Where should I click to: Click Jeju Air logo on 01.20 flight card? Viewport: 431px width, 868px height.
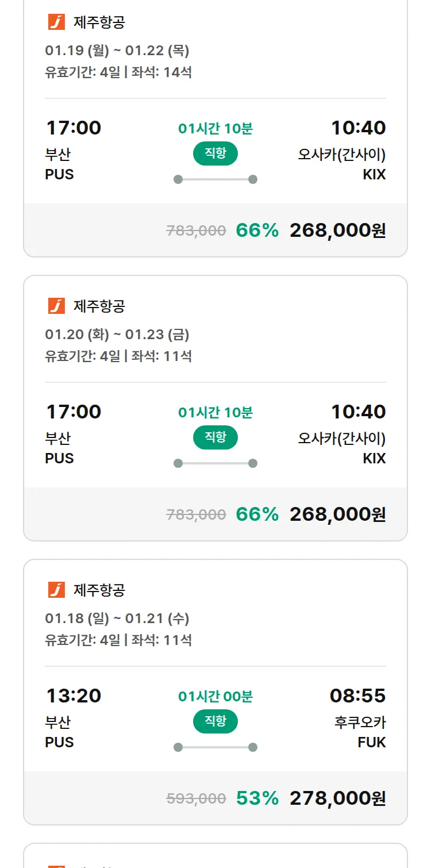(x=56, y=306)
